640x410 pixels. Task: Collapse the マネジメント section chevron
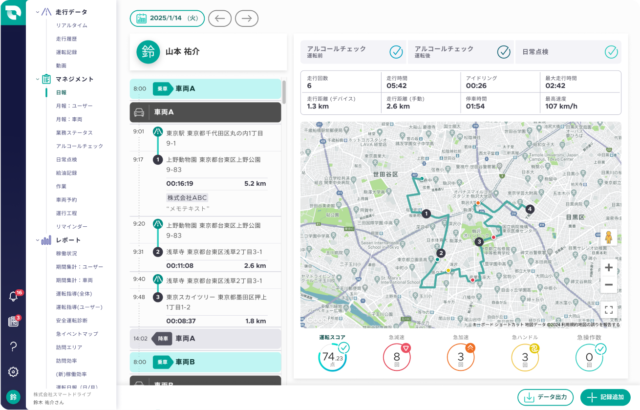point(37,79)
